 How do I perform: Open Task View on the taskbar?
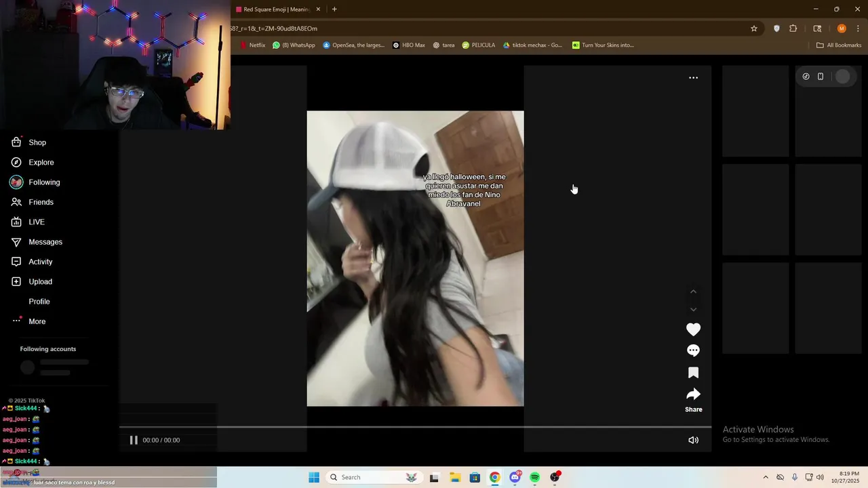coord(434,477)
